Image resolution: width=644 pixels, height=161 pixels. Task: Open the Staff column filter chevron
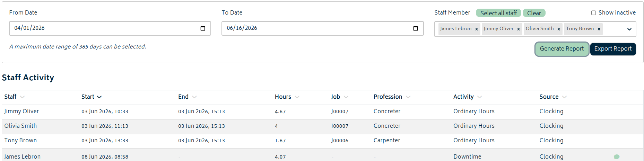pyautogui.click(x=22, y=97)
